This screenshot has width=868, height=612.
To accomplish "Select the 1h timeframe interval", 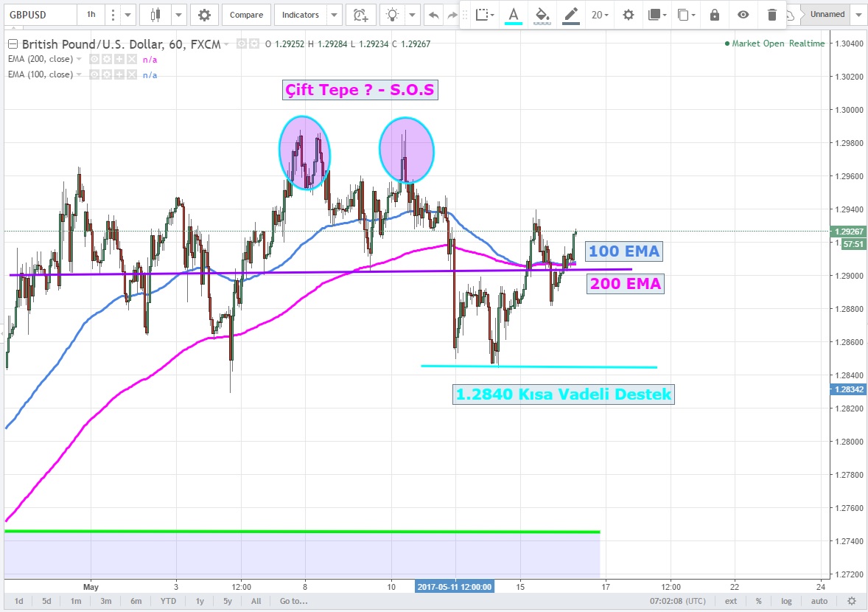I will [x=91, y=15].
